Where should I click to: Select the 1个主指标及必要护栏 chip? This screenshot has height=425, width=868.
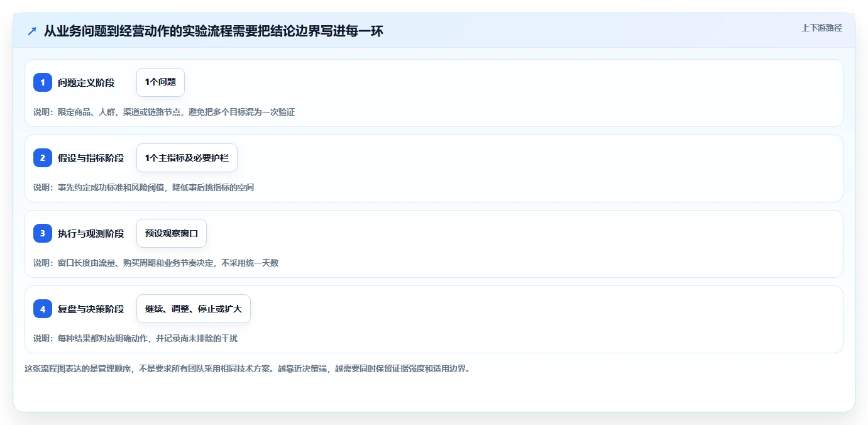click(x=187, y=158)
